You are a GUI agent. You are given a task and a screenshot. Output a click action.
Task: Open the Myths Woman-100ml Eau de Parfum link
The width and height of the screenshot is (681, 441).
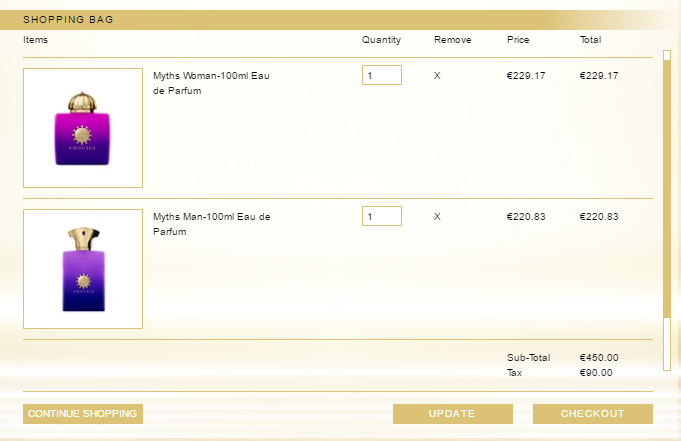212,83
